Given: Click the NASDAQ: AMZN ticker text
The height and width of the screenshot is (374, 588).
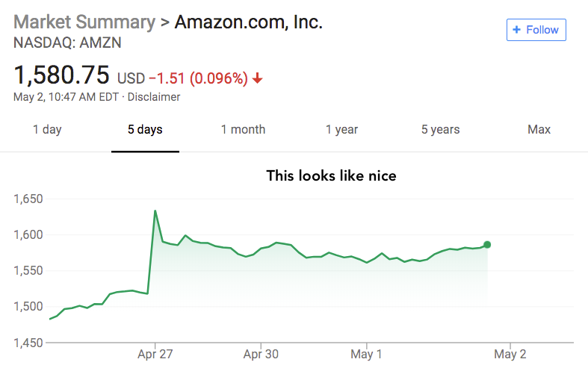Looking at the screenshot, I should (x=67, y=43).
